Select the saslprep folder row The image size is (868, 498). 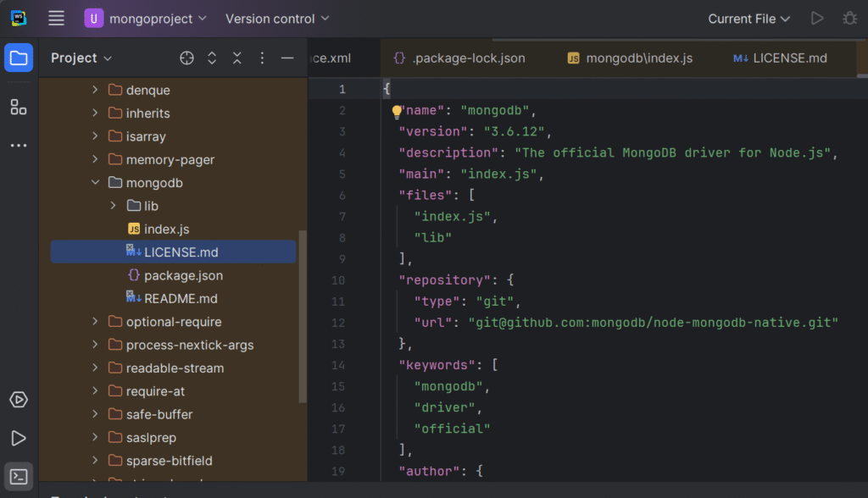coord(173,437)
